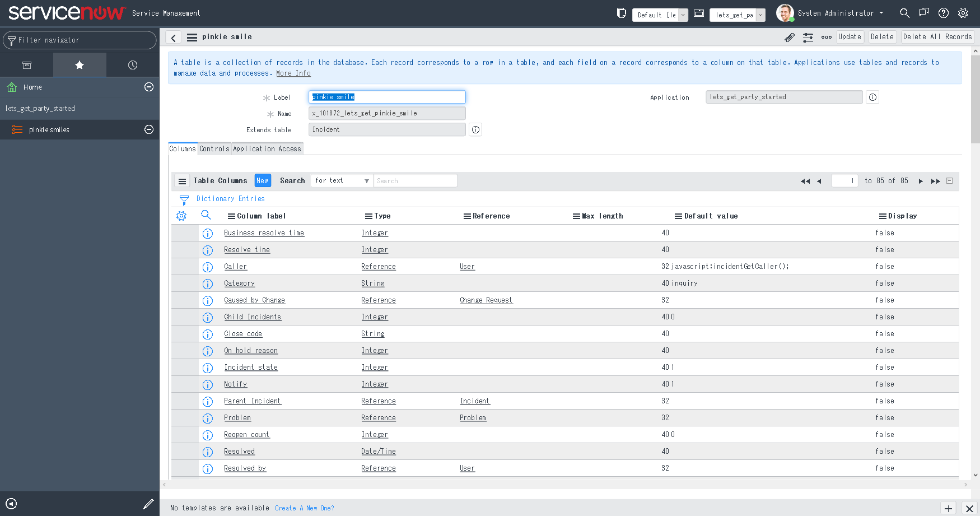
Task: Open global search magnifier icon
Action: 905,12
